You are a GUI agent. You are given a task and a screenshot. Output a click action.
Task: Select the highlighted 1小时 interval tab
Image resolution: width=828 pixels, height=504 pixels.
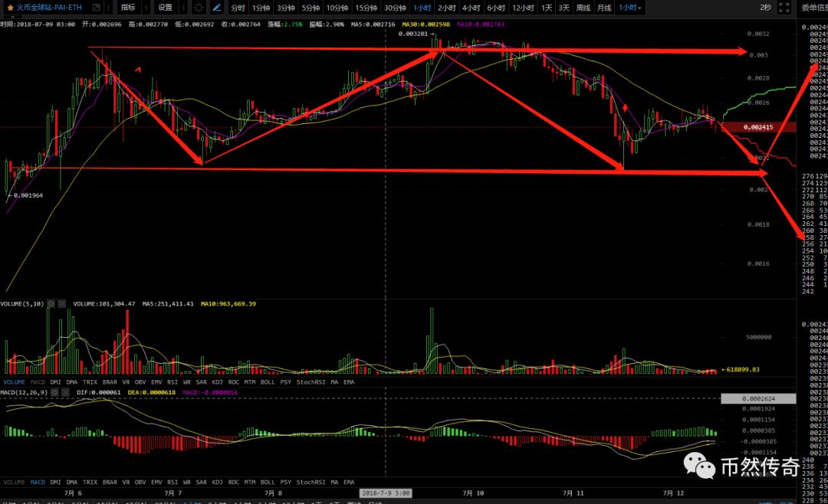422,8
